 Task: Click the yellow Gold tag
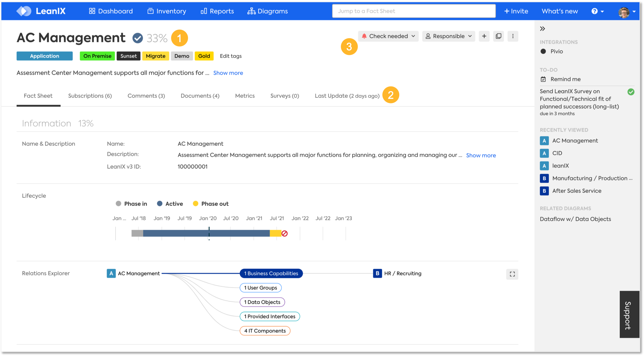pos(204,56)
